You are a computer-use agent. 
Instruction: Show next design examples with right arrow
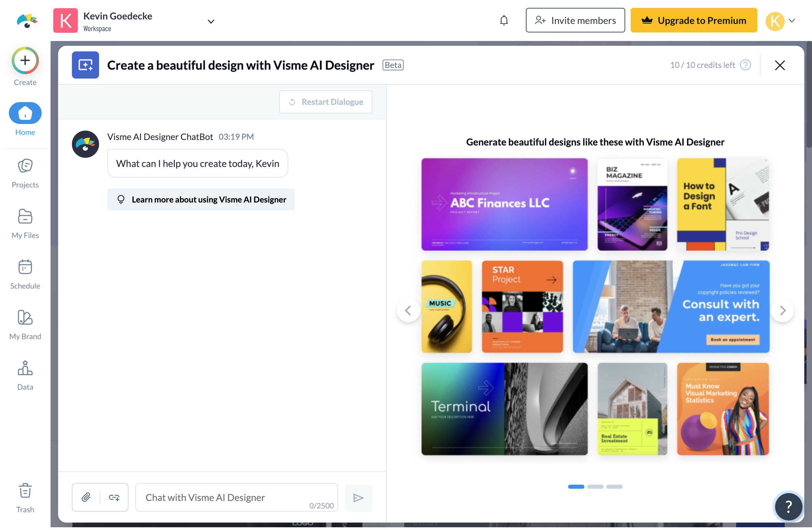point(782,310)
